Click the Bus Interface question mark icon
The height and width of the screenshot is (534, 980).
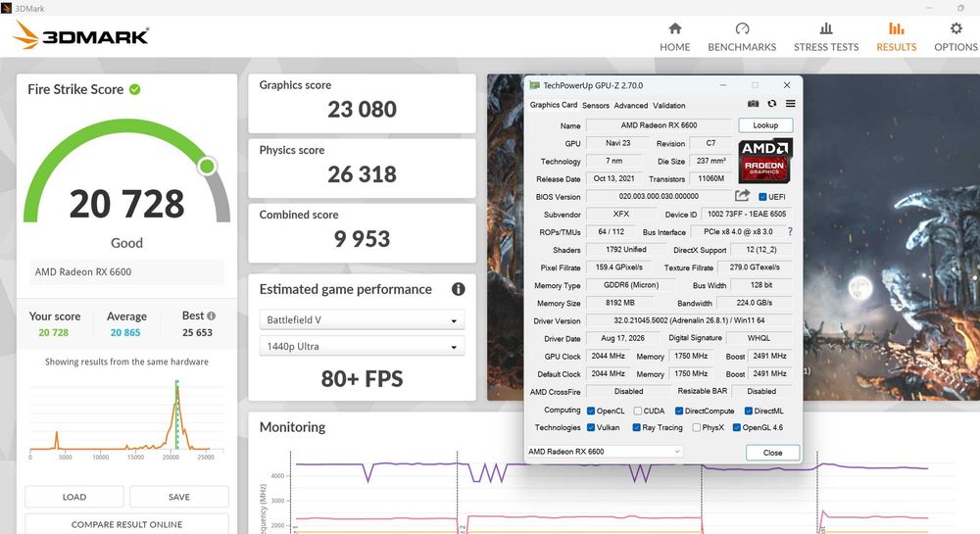[x=790, y=231]
